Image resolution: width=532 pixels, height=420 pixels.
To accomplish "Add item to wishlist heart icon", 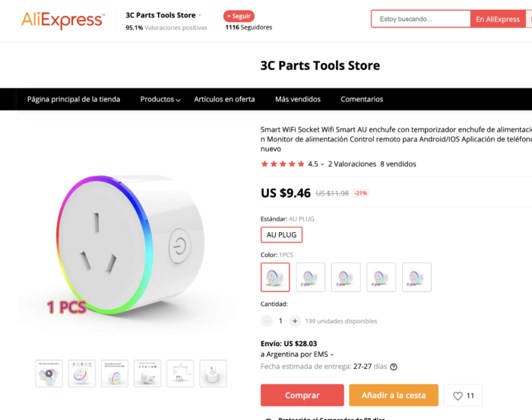I will 458,396.
